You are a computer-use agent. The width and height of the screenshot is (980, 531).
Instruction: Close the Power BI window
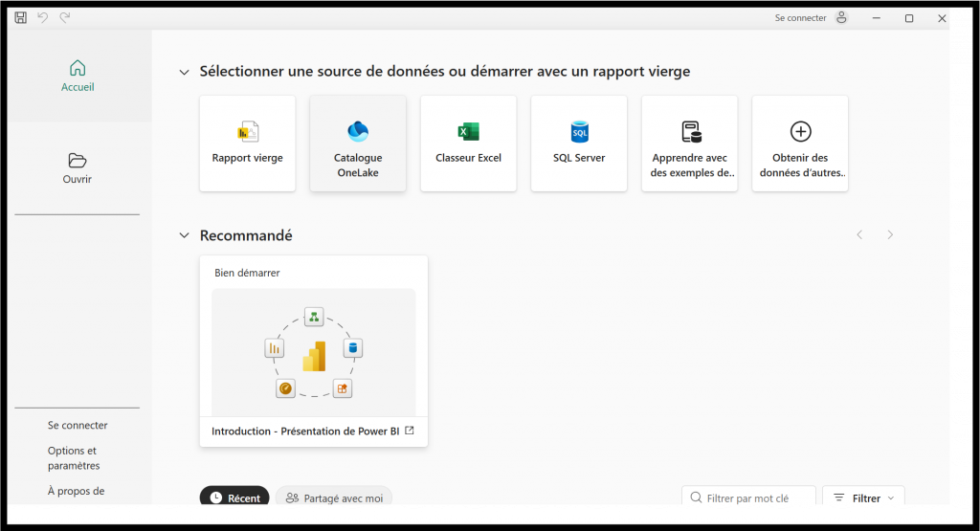click(942, 18)
